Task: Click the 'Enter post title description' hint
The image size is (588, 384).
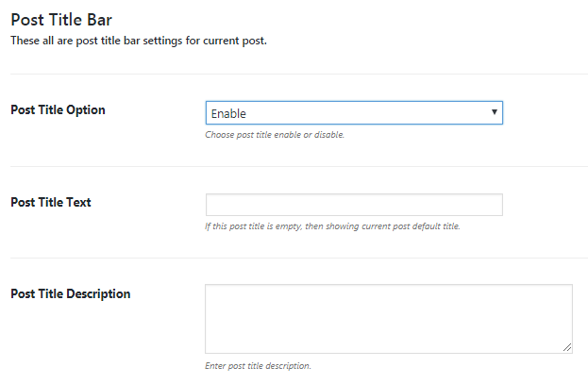Action: click(x=258, y=365)
